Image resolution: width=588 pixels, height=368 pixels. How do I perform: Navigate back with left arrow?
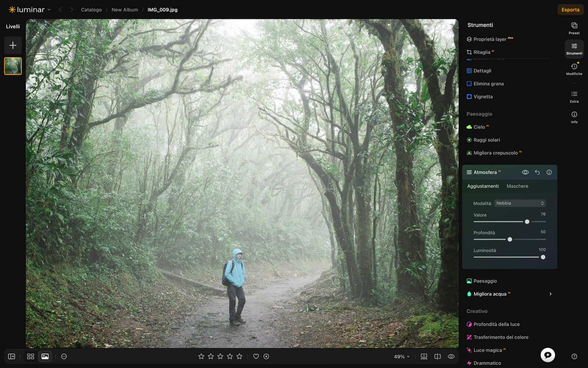[60, 10]
